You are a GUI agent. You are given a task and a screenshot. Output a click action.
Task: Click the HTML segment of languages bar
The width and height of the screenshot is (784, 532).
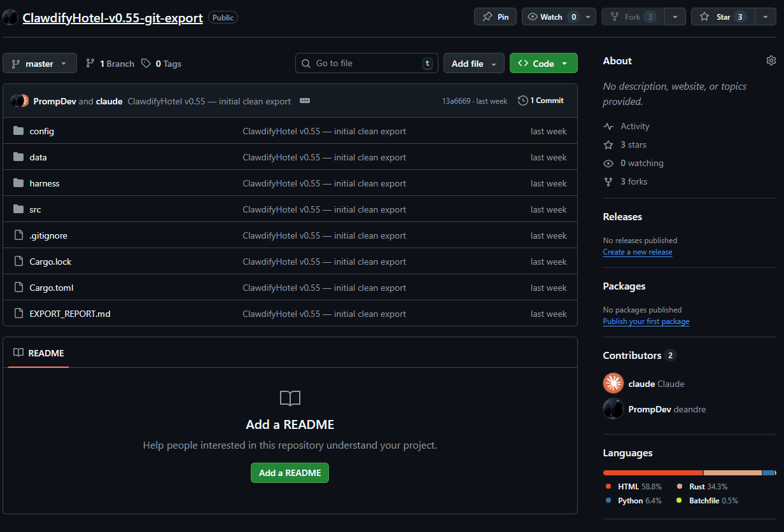[x=652, y=473]
